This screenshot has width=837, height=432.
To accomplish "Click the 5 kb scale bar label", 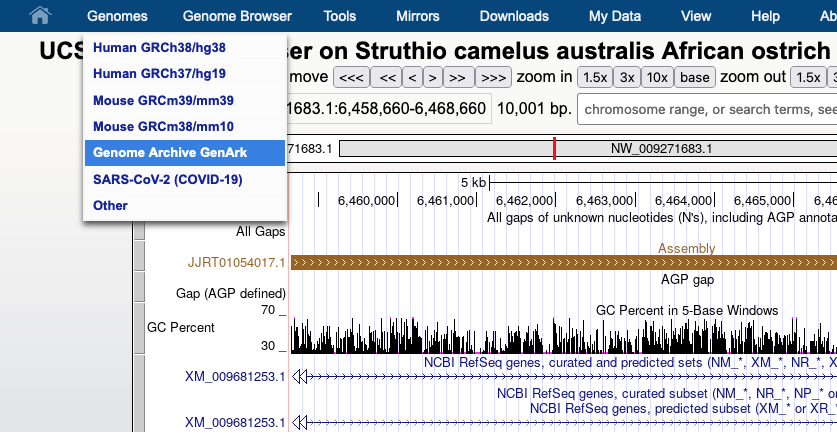I will pos(473,183).
